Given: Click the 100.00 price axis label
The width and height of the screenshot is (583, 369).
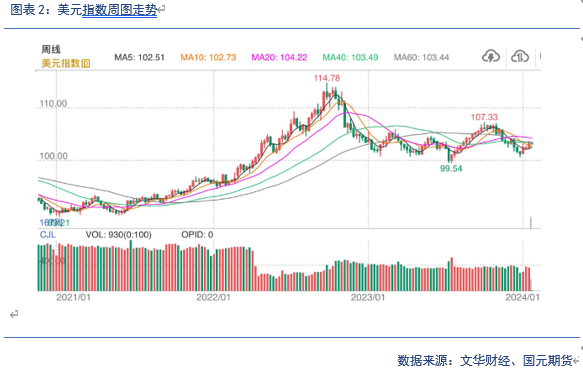Looking at the screenshot, I should tap(53, 156).
